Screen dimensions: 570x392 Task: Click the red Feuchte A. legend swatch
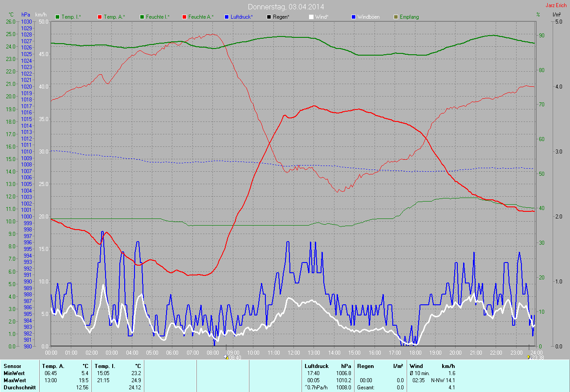[x=184, y=17]
